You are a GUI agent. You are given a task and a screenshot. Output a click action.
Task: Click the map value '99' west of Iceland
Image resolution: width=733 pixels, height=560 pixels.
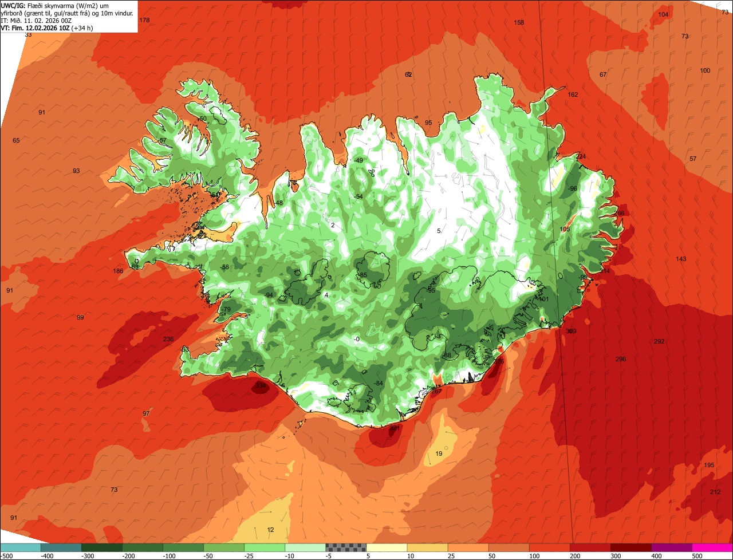(80, 317)
